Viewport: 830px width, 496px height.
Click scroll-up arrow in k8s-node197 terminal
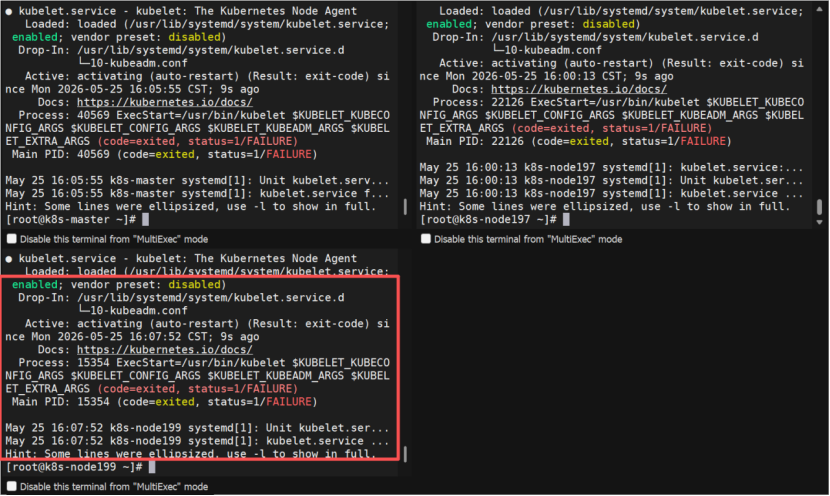coord(819,10)
